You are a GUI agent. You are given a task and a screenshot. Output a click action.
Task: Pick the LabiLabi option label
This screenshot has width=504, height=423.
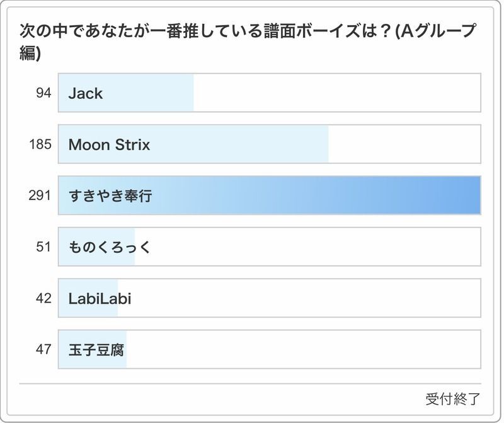[x=100, y=298]
